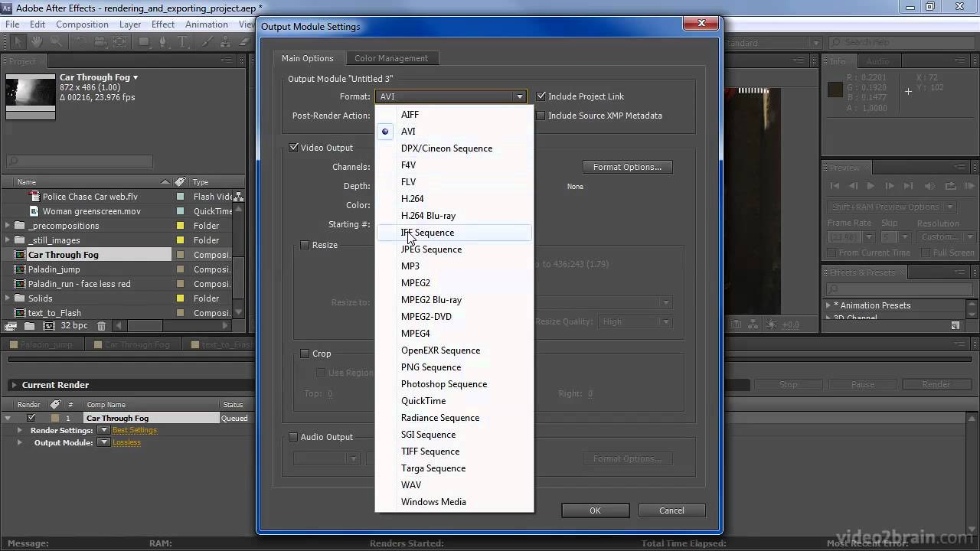Expand the Current Render section
The image size is (980, 551).
(13, 385)
